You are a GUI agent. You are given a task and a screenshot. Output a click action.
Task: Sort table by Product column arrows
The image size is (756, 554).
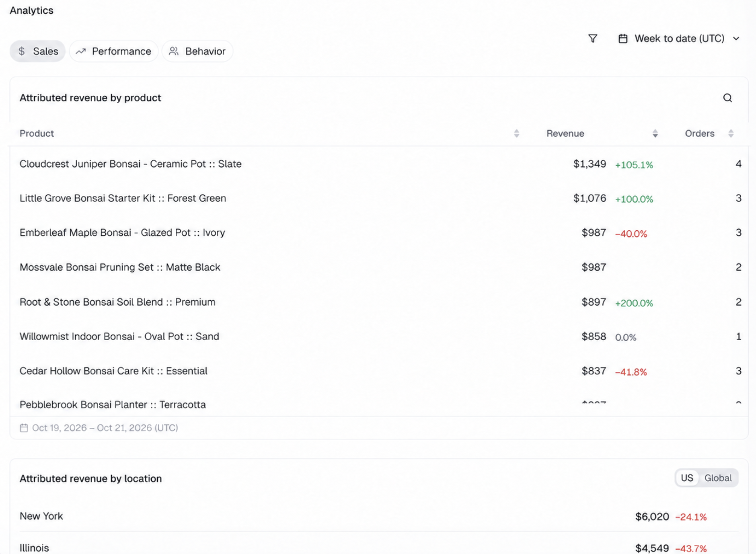pyautogui.click(x=517, y=133)
